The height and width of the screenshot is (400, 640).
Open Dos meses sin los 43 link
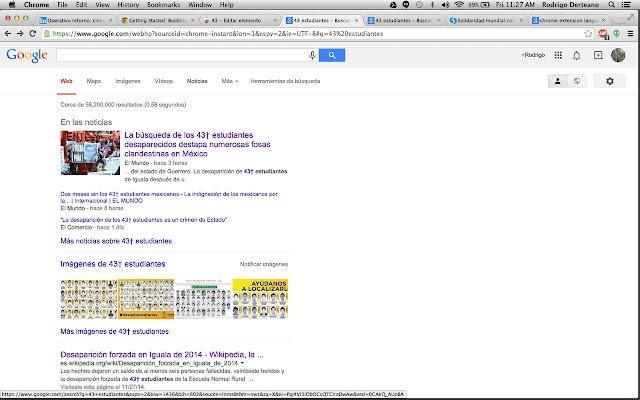click(169, 197)
